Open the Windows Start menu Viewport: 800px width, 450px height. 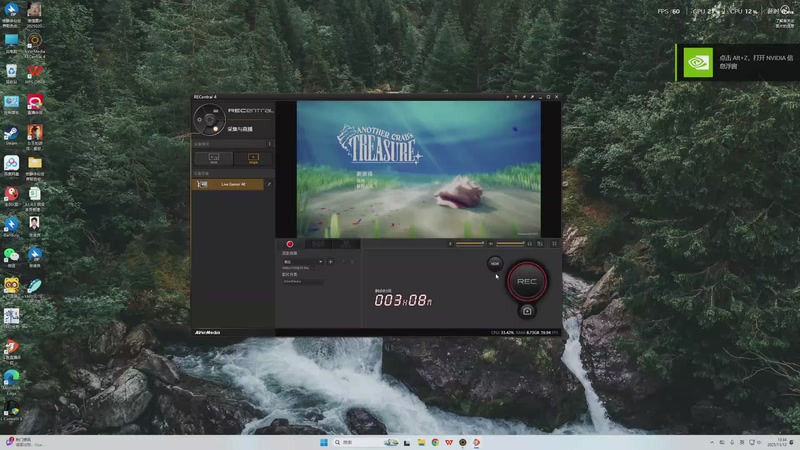coord(324,442)
